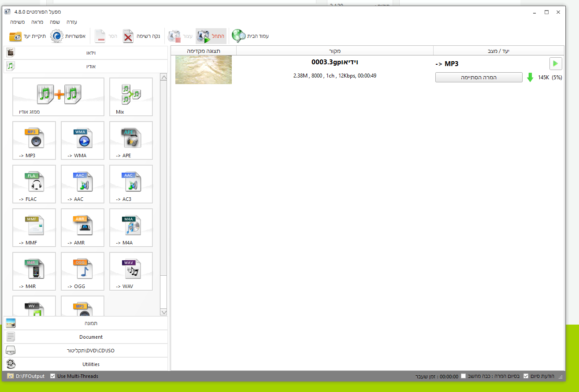Viewport: 579px width, 392px height.
Task: Start conversion with the התחל toolbar button
Action: (211, 36)
